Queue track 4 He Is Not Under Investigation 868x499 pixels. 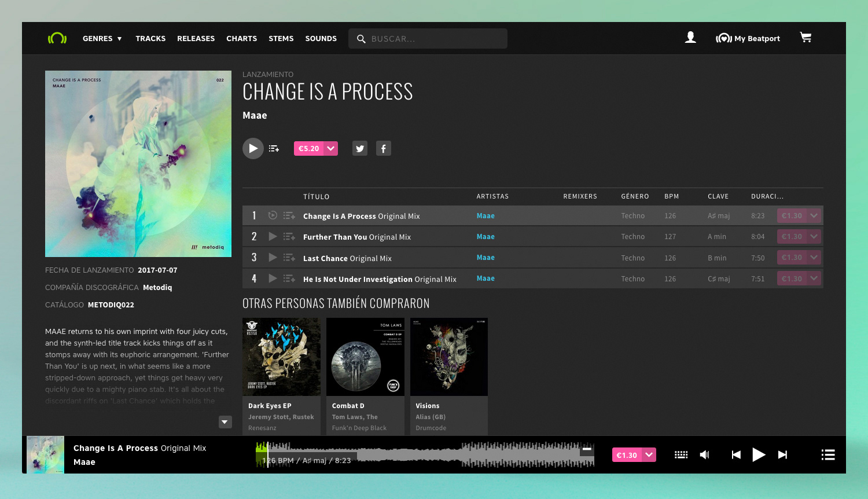point(289,279)
